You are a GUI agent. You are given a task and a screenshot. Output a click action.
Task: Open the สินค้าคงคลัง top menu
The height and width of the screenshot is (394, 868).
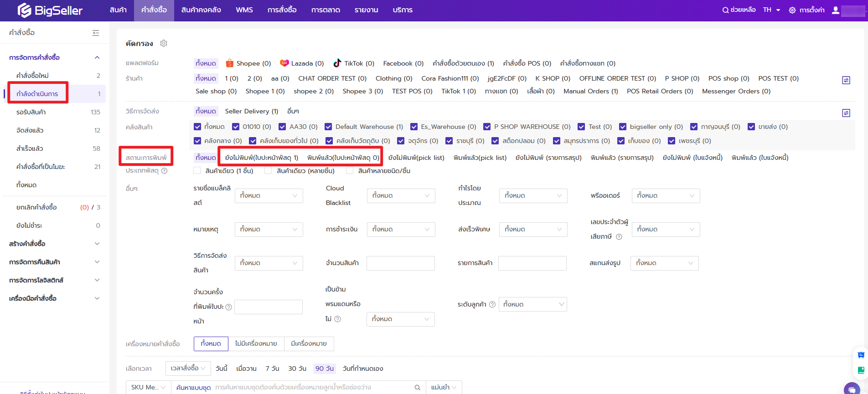pos(201,10)
